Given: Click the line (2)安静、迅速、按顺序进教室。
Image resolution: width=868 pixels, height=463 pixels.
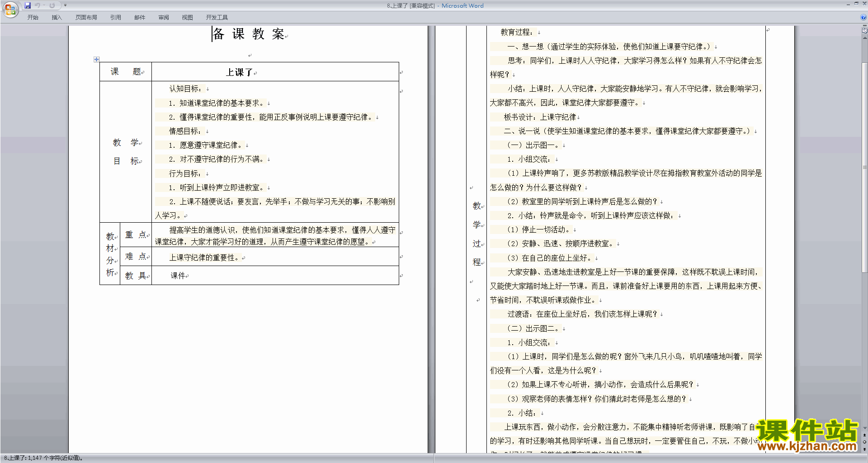Looking at the screenshot, I should tap(560, 243).
